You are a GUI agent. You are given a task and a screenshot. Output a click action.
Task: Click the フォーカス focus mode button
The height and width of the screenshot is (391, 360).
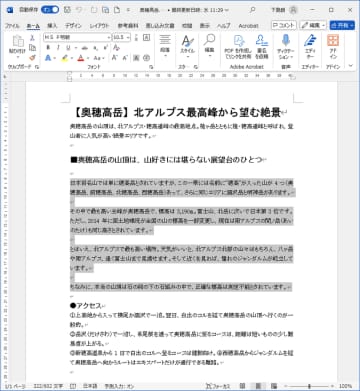click(218, 386)
